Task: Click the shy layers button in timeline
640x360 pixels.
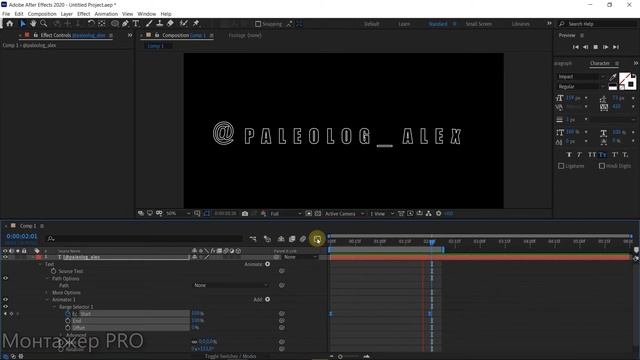Action: tap(281, 239)
